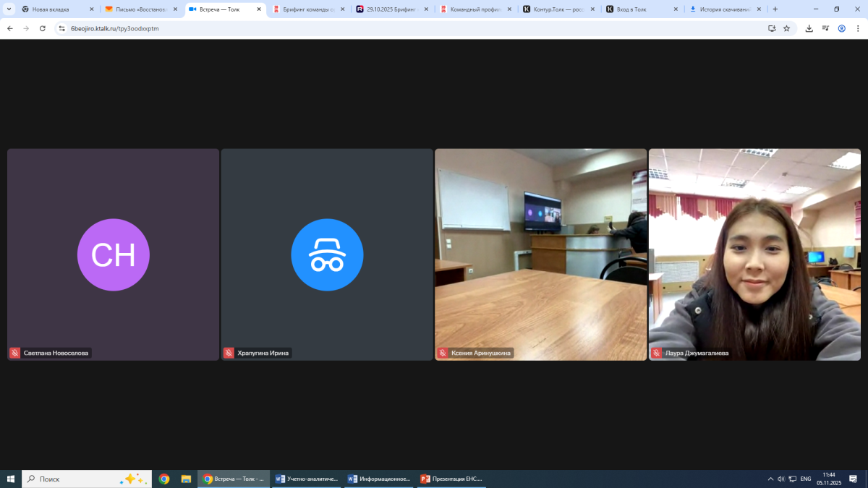Click muted mic icon for Светлана Новоселова

[14, 353]
